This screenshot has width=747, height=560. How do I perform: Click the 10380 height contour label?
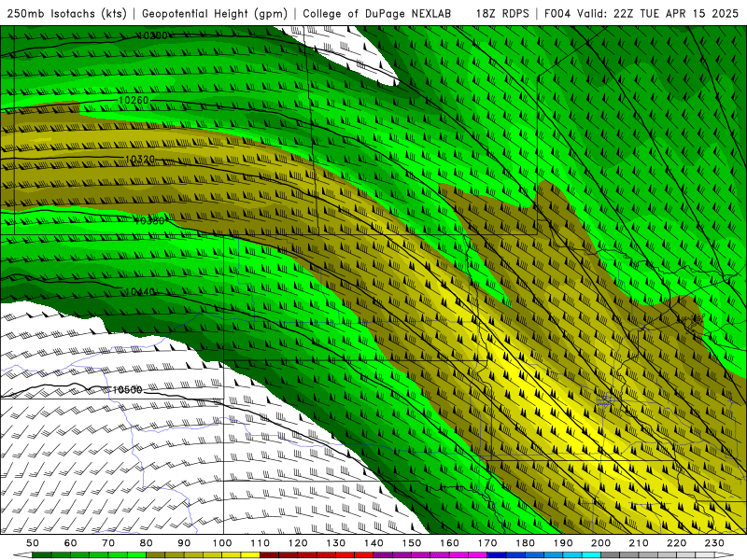pos(149,220)
